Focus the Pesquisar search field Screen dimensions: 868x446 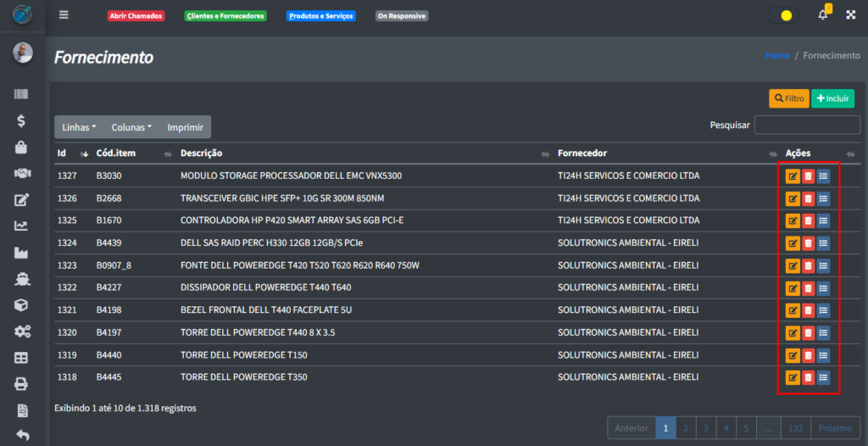pyautogui.click(x=807, y=125)
